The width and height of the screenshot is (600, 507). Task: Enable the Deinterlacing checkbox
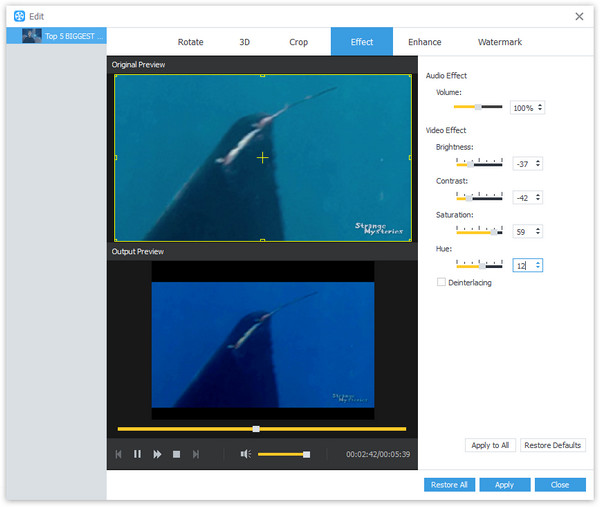click(441, 282)
